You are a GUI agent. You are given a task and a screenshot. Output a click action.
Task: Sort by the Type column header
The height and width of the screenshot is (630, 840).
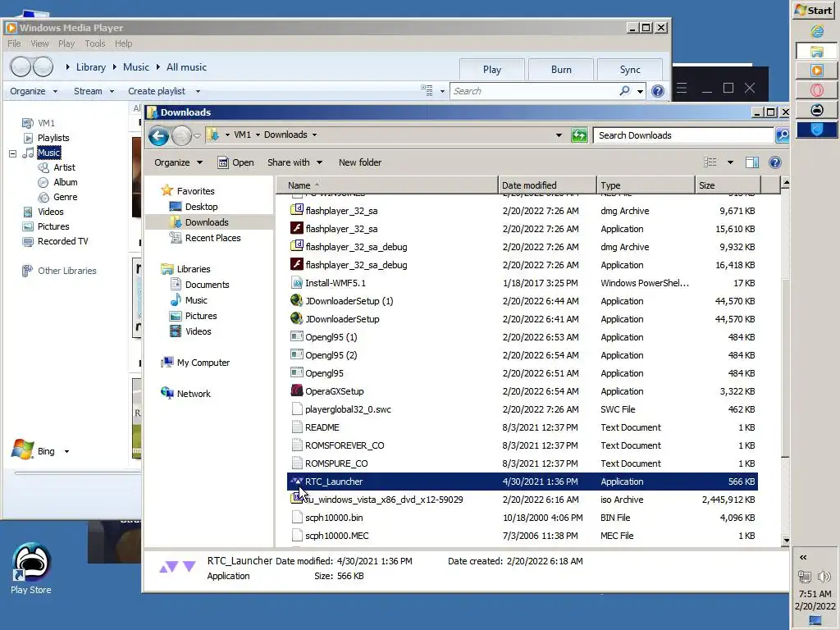coord(646,185)
